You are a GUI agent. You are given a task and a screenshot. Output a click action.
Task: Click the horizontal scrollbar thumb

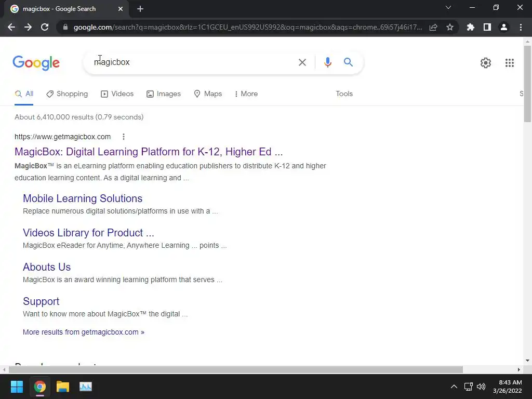tap(236, 369)
